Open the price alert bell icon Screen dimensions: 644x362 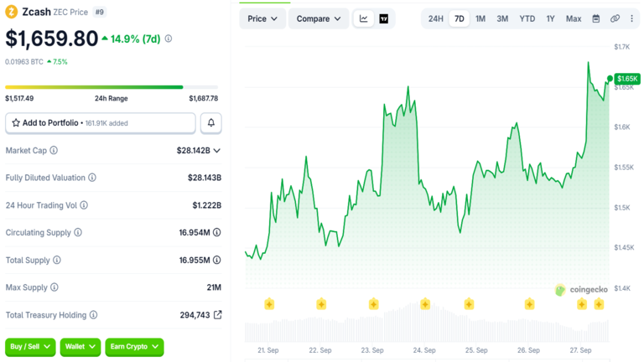211,122
